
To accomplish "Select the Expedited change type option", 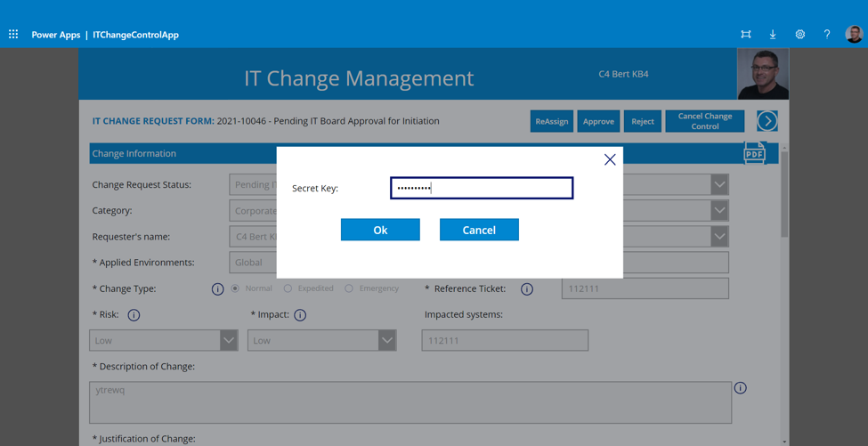I will coord(288,288).
